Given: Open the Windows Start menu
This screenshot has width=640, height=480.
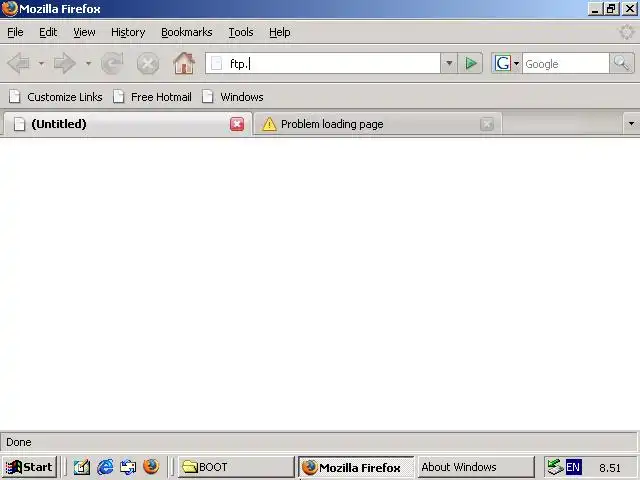Looking at the screenshot, I should pyautogui.click(x=29, y=467).
